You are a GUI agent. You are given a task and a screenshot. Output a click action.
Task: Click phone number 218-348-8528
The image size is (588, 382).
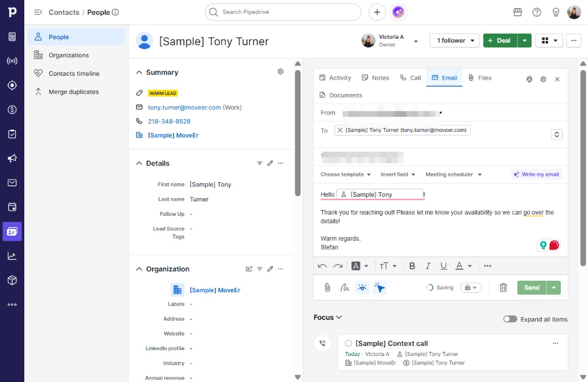(169, 122)
